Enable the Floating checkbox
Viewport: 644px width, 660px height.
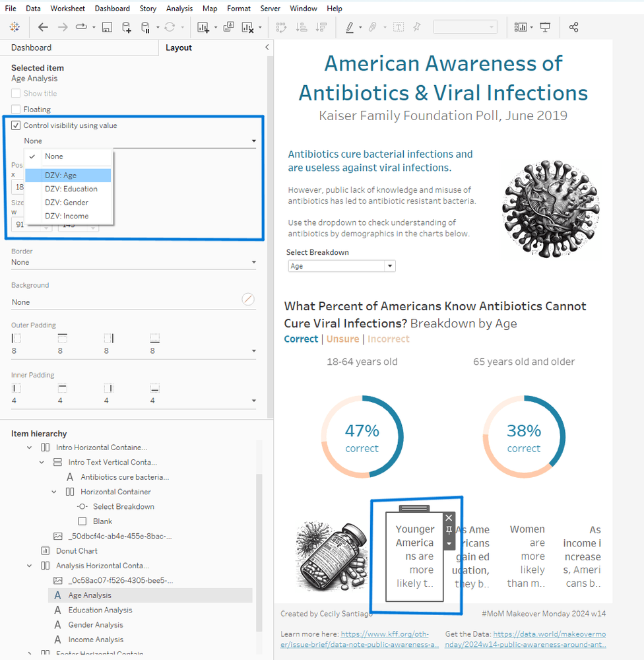tap(16, 110)
